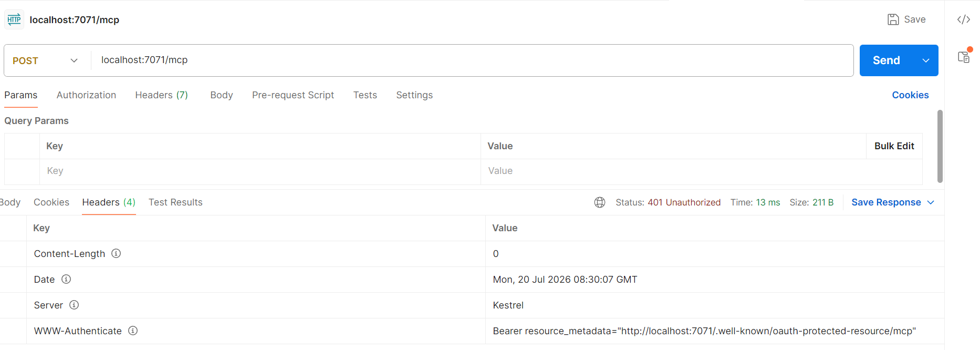Click the Save button text

pyautogui.click(x=915, y=19)
